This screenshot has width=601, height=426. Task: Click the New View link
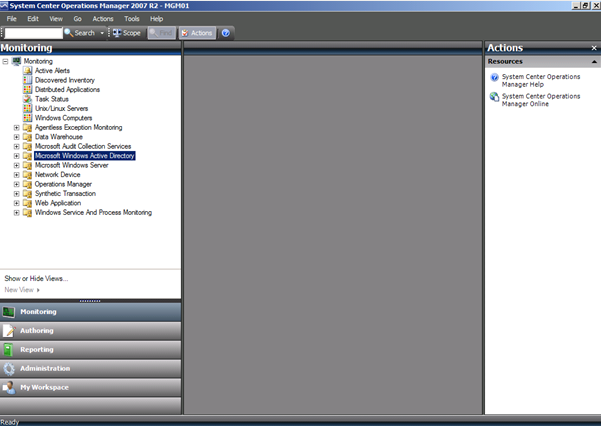pyautogui.click(x=22, y=290)
